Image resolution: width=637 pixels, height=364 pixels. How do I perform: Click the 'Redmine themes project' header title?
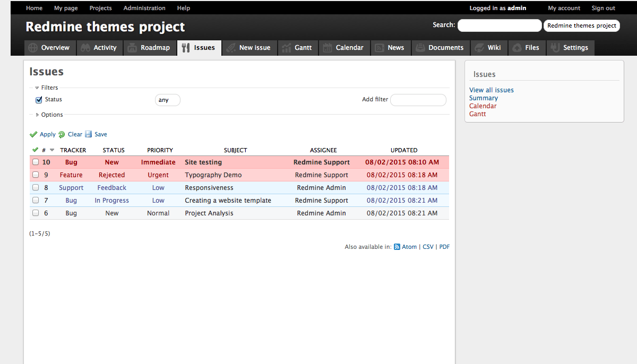coord(106,27)
